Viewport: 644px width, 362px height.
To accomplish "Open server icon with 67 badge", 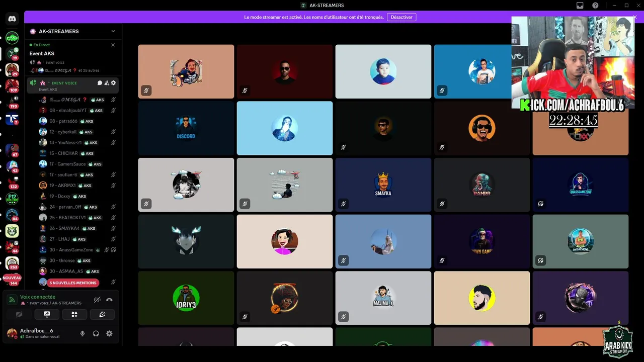I will 12,150.
